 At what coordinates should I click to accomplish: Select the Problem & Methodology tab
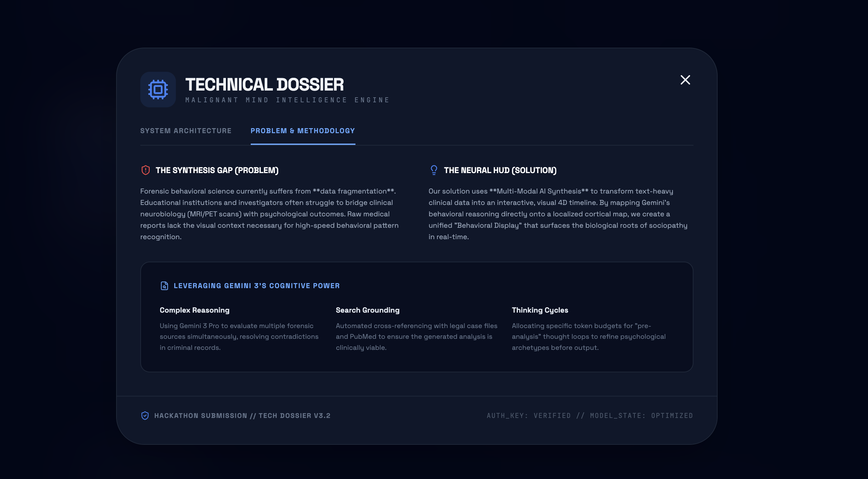point(302,131)
